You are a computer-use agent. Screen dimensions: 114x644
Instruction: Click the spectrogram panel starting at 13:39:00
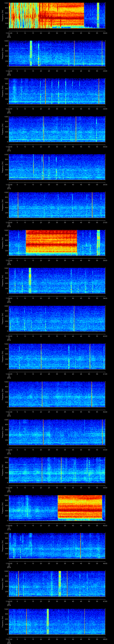pyautogui.click(x=57, y=318)
